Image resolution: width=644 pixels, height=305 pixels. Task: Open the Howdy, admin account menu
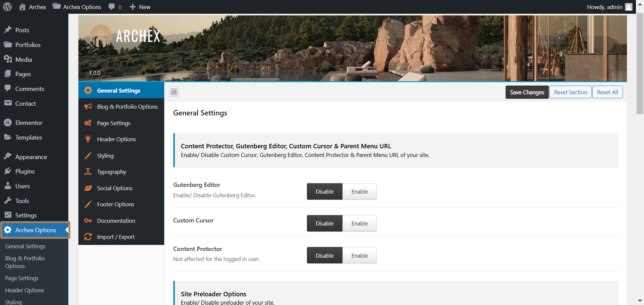click(x=609, y=7)
